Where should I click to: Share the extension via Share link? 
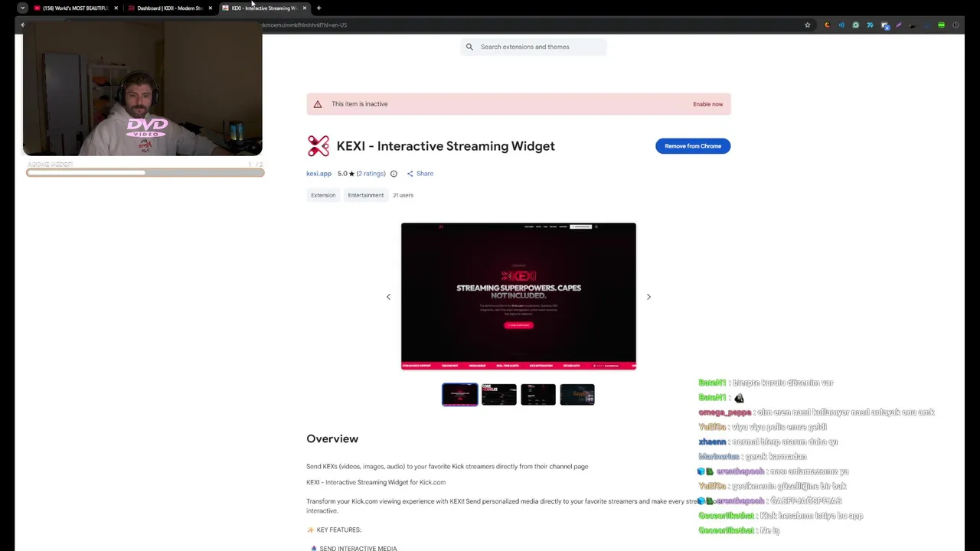click(x=420, y=174)
